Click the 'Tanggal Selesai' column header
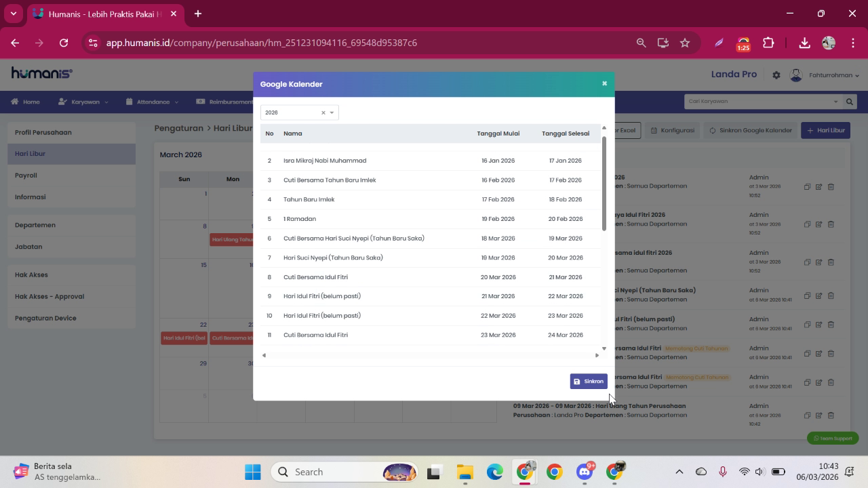 (566, 134)
